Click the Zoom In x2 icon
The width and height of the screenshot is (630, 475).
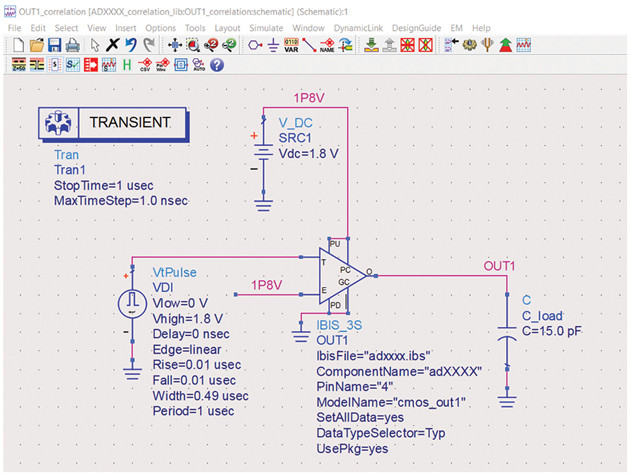click(x=211, y=45)
